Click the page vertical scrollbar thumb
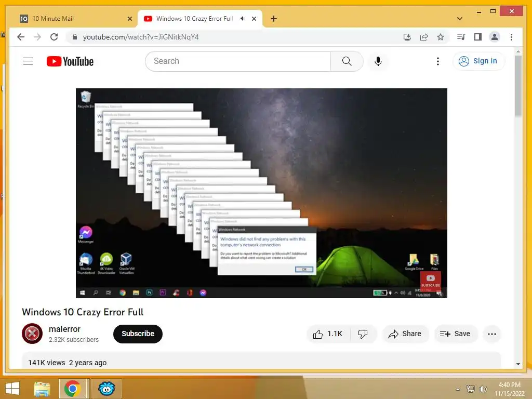Screen dimensions: 532x399 518,86
